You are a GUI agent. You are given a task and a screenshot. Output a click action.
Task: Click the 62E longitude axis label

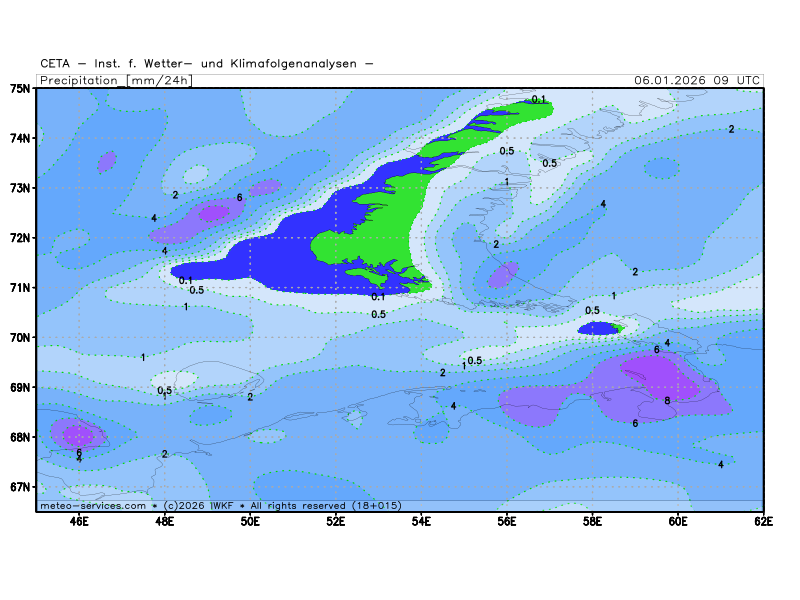[764, 520]
